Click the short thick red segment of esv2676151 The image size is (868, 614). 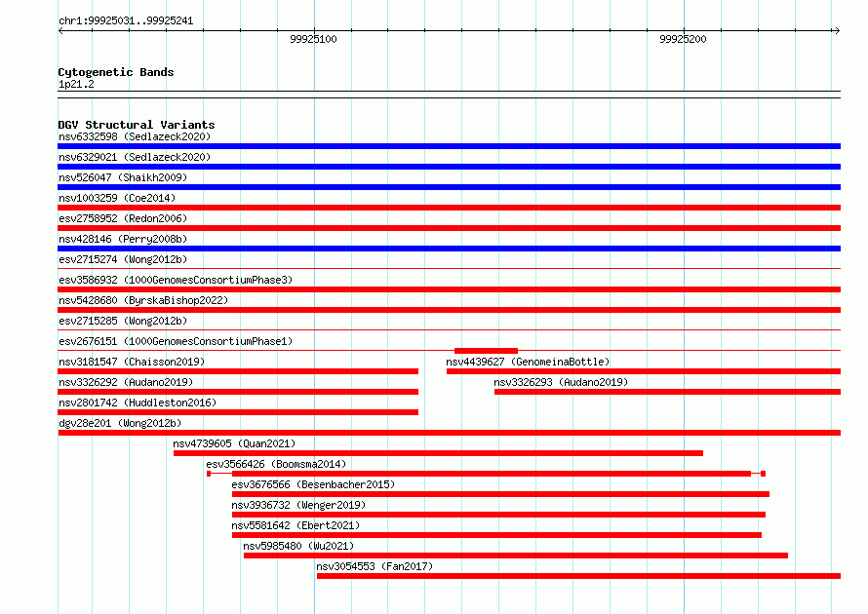[x=486, y=351]
